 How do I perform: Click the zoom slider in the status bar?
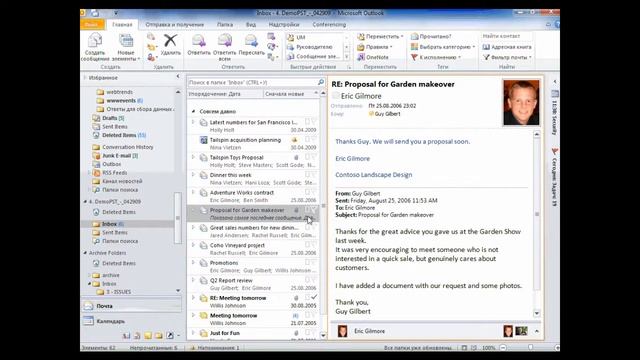(x=530, y=348)
